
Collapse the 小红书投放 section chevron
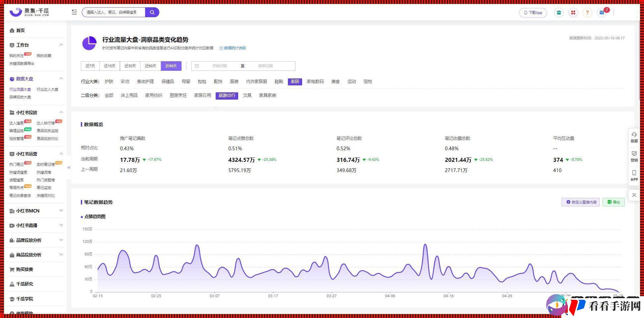[x=61, y=112]
